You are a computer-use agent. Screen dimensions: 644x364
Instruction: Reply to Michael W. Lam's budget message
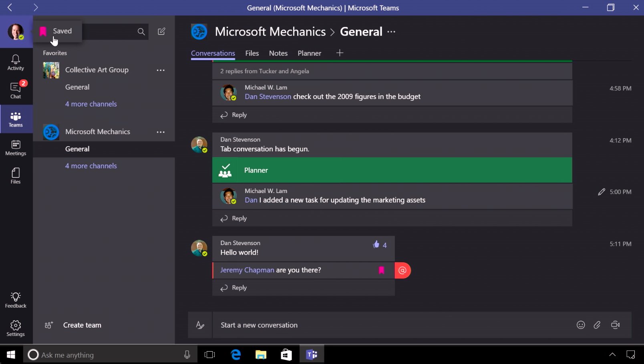tap(239, 115)
